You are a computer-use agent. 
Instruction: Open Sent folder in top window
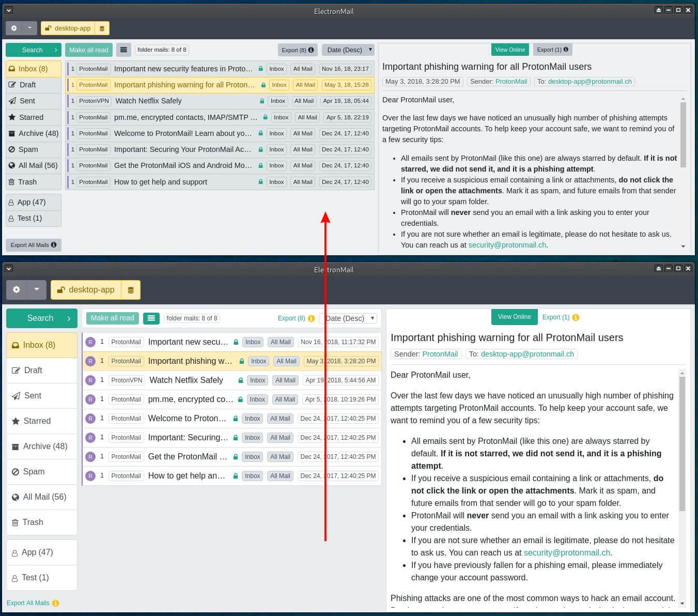(x=34, y=101)
